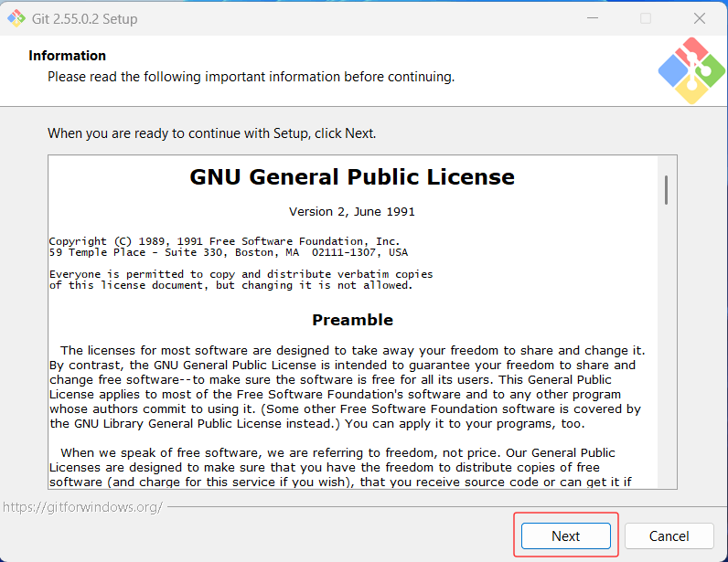Click the 'Git 2.55.0.2 Setup' window title
This screenshot has width=728, height=562.
point(84,19)
